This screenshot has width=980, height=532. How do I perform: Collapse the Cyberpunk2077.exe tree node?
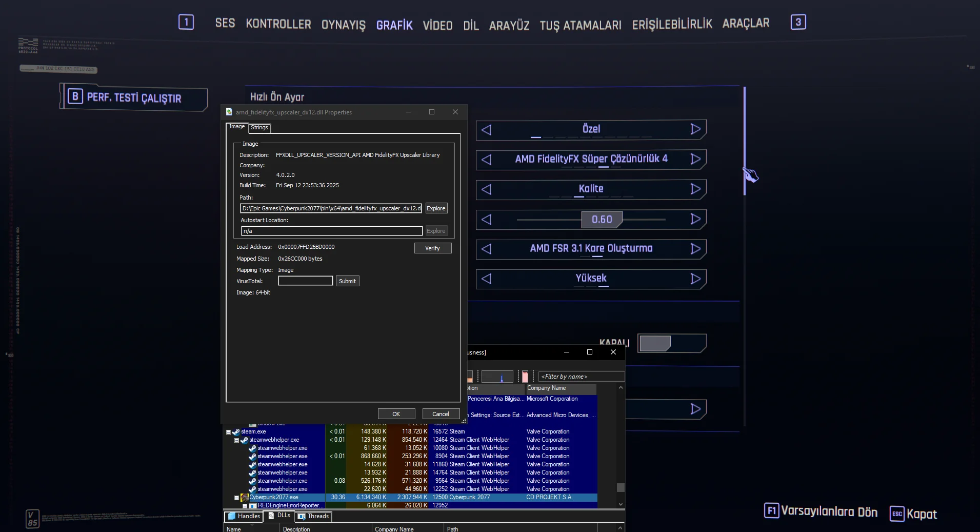pos(236,498)
